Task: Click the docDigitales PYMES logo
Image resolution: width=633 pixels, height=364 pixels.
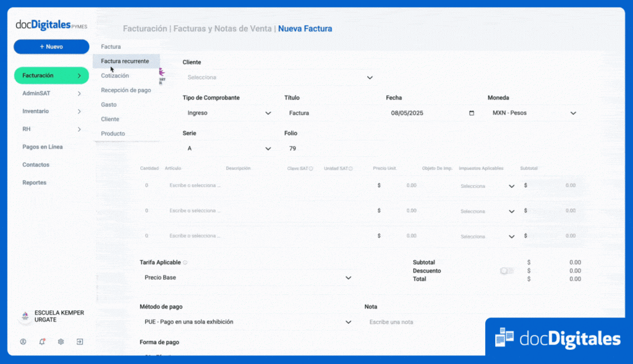Action: coord(51,25)
